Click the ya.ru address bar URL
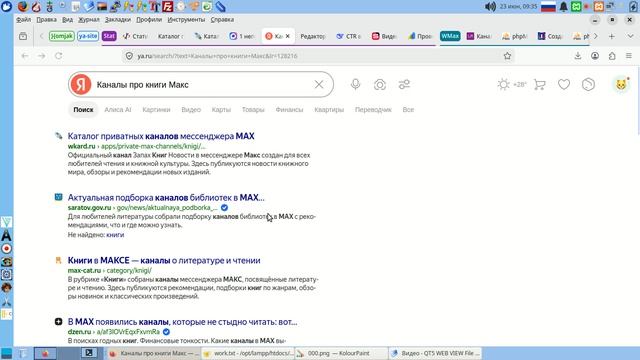The image size is (640, 360). click(217, 56)
